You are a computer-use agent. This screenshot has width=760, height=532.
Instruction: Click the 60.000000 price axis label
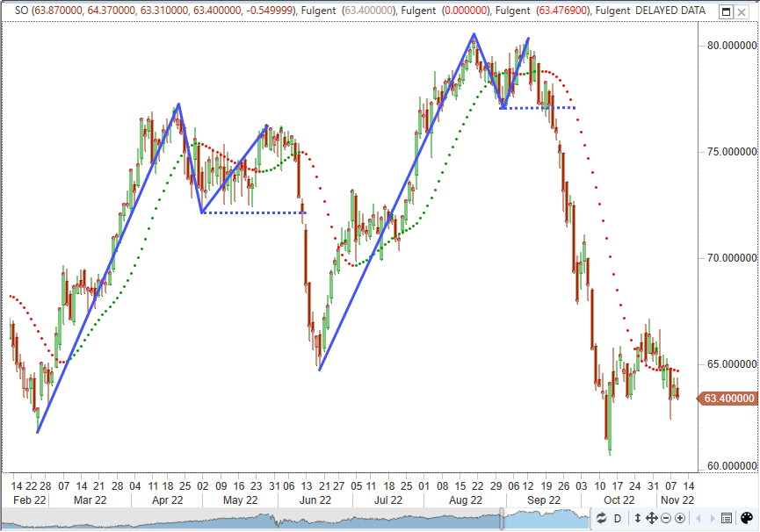[732, 465]
